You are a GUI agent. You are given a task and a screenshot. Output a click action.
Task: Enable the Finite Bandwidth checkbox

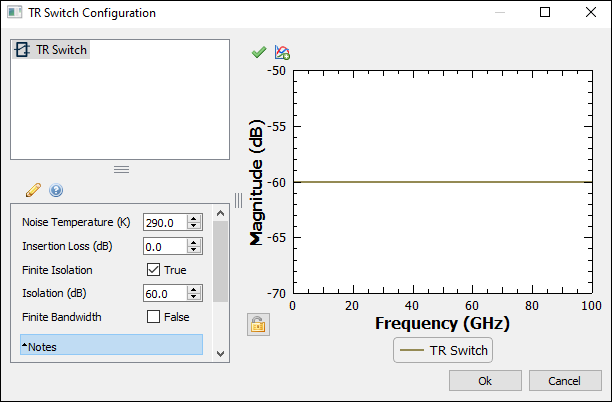point(153,317)
